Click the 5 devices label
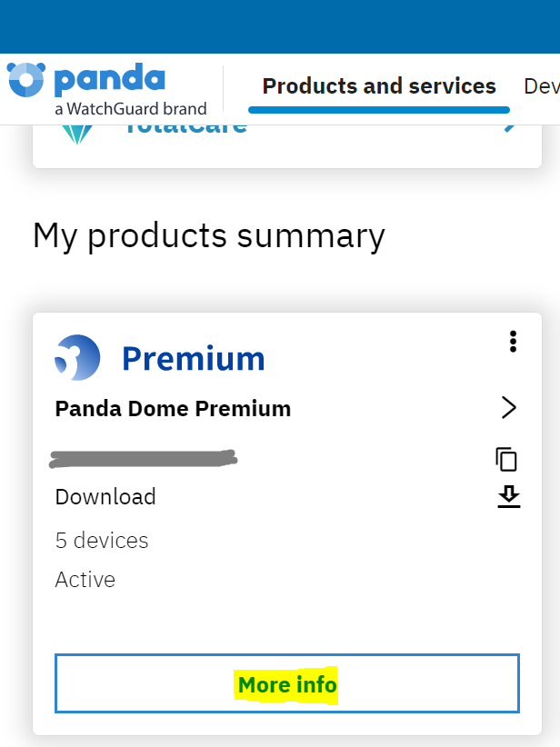This screenshot has height=747, width=560. (102, 540)
